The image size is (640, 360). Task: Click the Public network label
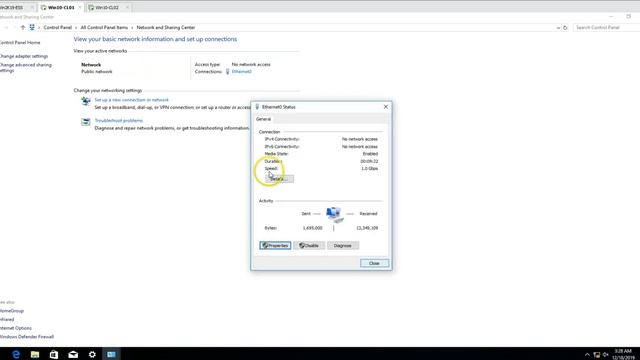coord(97,71)
